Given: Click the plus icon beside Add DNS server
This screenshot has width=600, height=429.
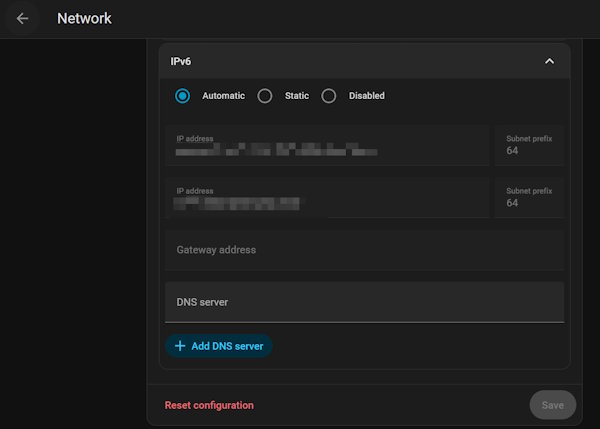Looking at the screenshot, I should tap(180, 346).
